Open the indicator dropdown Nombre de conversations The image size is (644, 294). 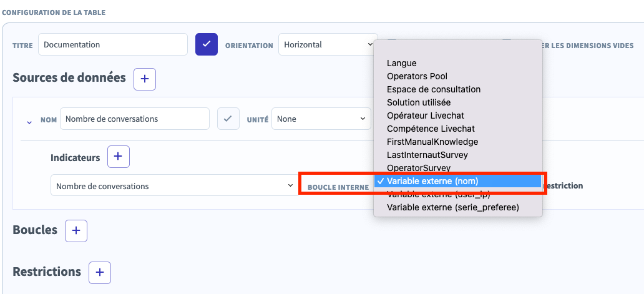[174, 186]
